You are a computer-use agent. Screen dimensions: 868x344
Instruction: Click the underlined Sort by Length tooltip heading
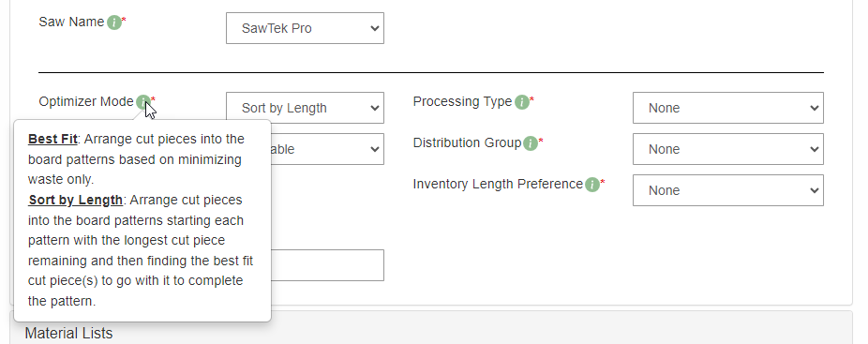point(75,200)
